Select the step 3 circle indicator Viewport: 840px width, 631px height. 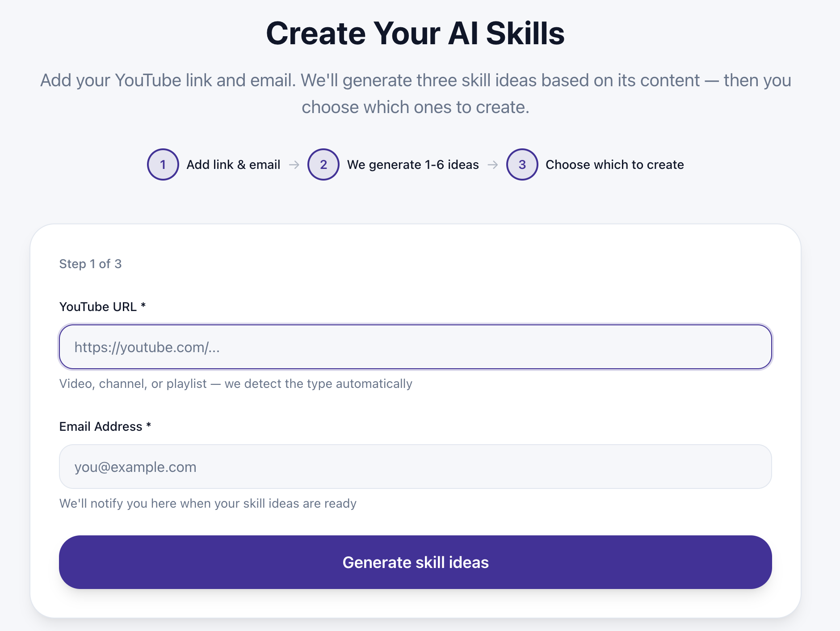click(522, 164)
